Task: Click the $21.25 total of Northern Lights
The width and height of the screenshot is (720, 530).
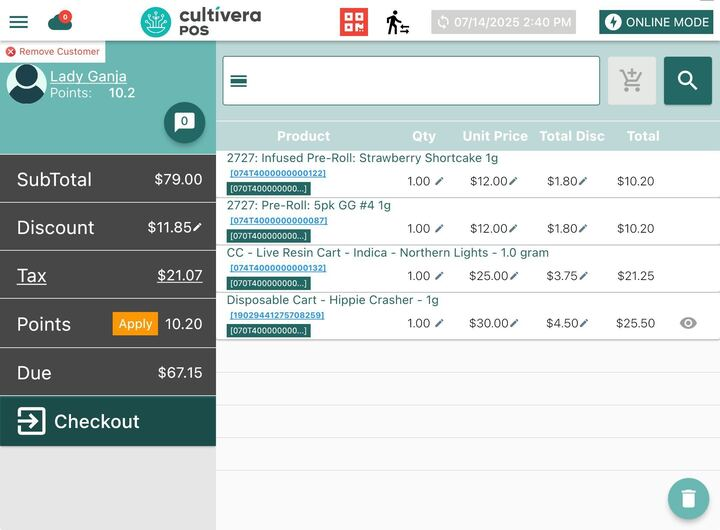Action: tap(636, 276)
